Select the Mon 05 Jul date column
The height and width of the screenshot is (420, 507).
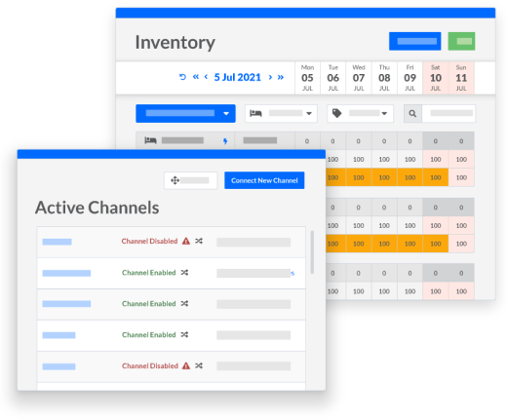(307, 78)
